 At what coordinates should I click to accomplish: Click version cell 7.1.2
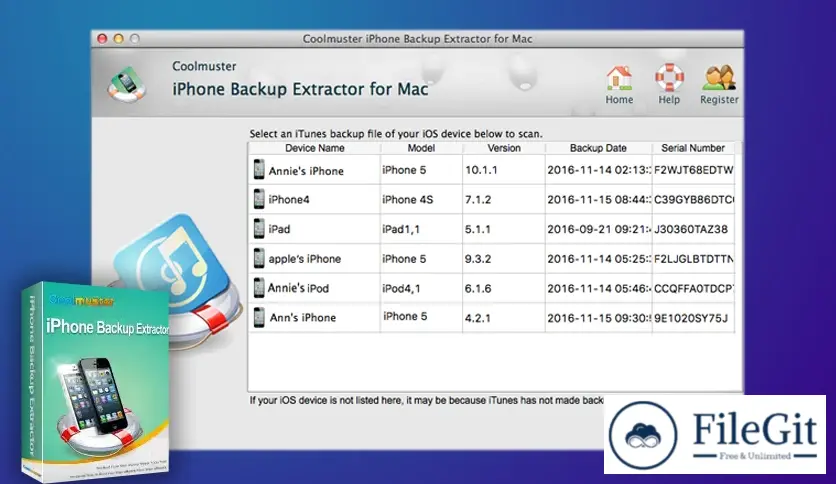tap(478, 199)
